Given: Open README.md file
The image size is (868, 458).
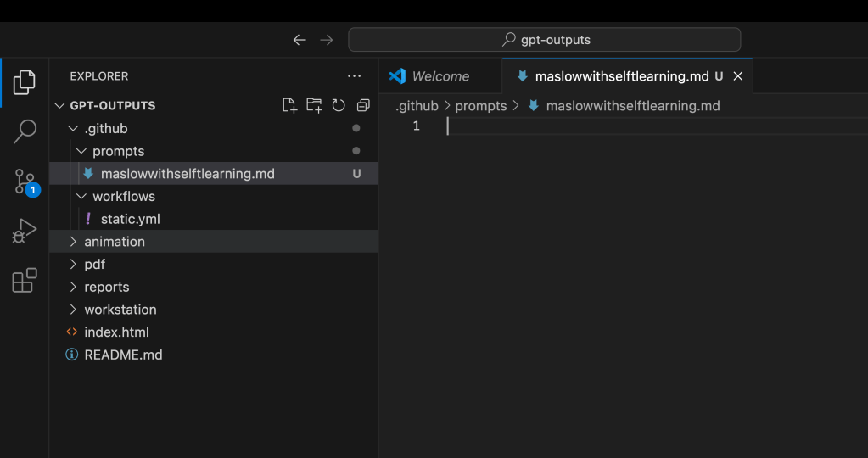Looking at the screenshot, I should [x=213, y=355].
